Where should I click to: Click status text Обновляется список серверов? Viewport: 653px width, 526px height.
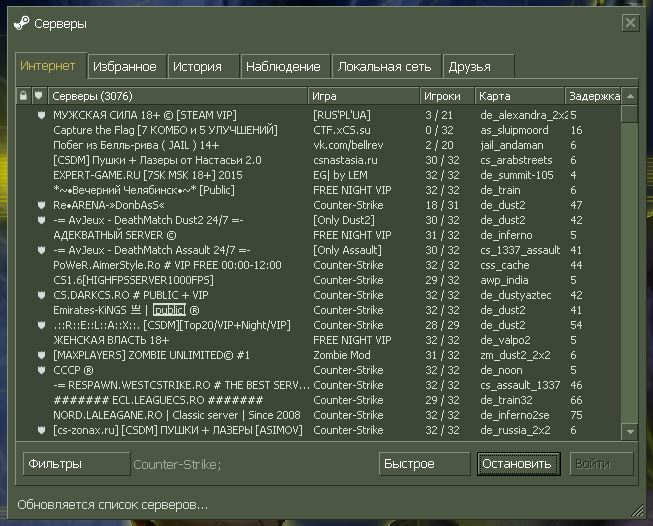point(112,505)
